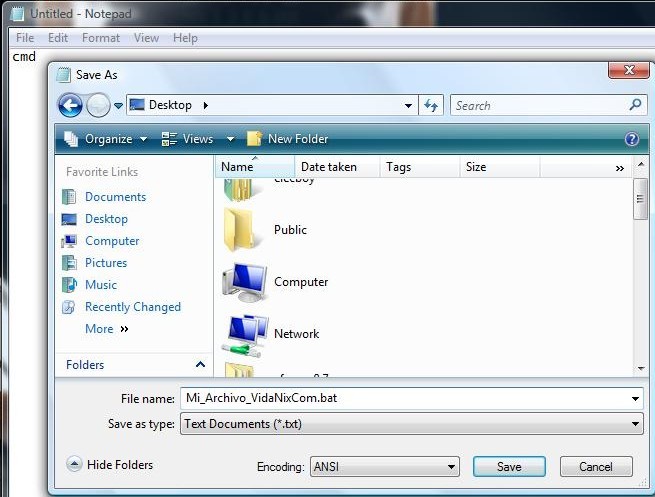Open Music in Favorite Links
This screenshot has width=655, height=497.
[101, 285]
